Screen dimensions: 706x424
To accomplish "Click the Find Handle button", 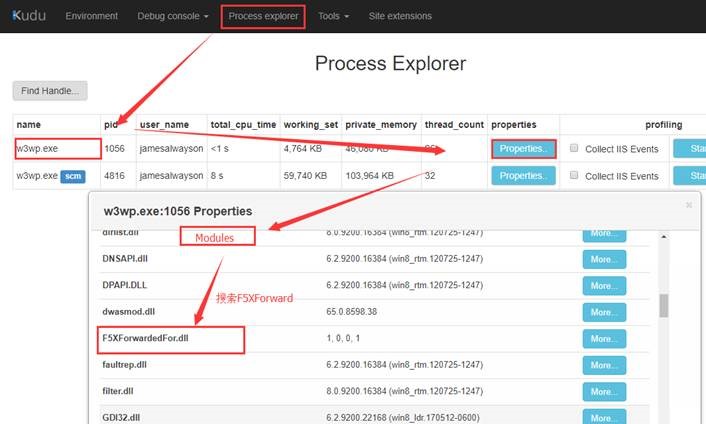I will (50, 91).
